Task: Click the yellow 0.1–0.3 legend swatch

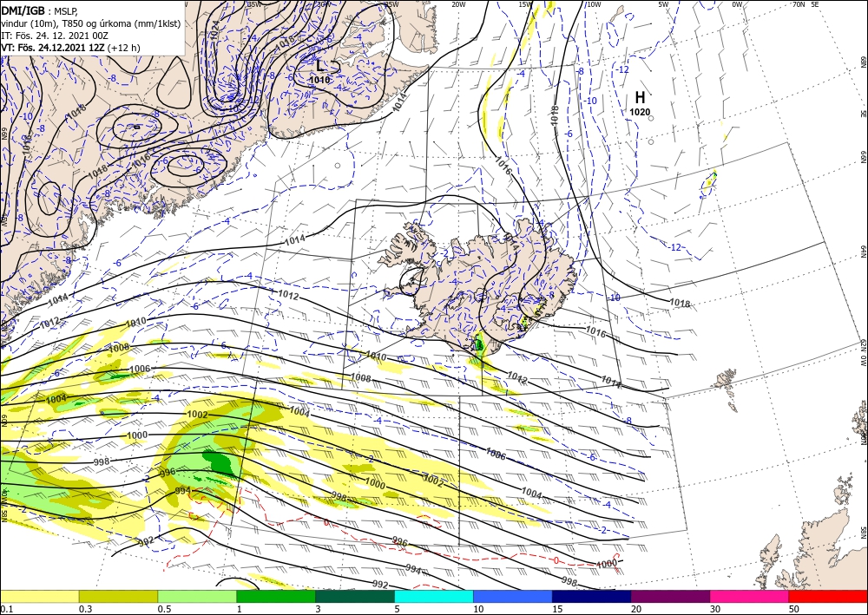Action: (x=39, y=596)
